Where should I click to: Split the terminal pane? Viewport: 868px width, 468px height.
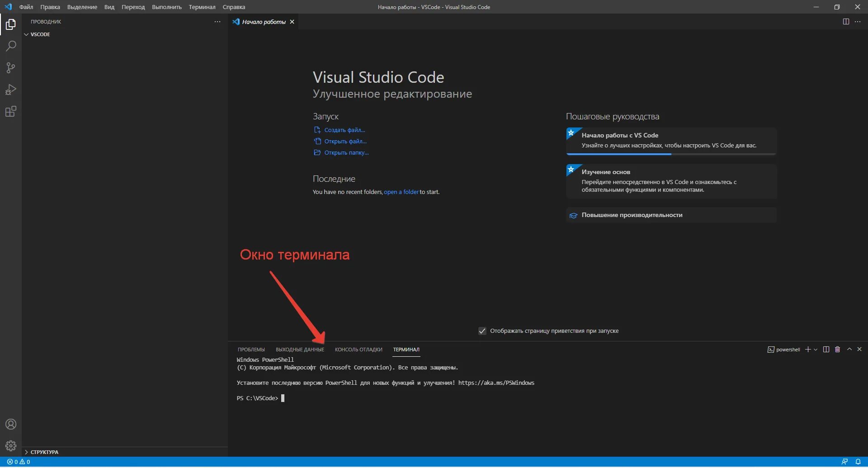[826, 350]
